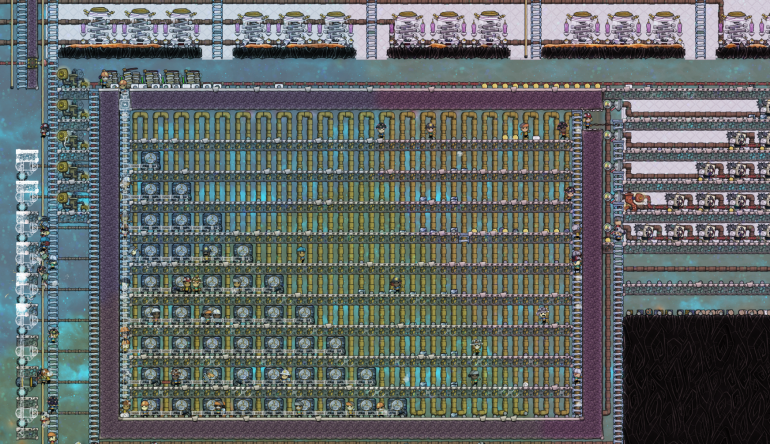Select the red-hatted duplicant climbing the far-left pole
770x444 pixels.
pos(45,130)
